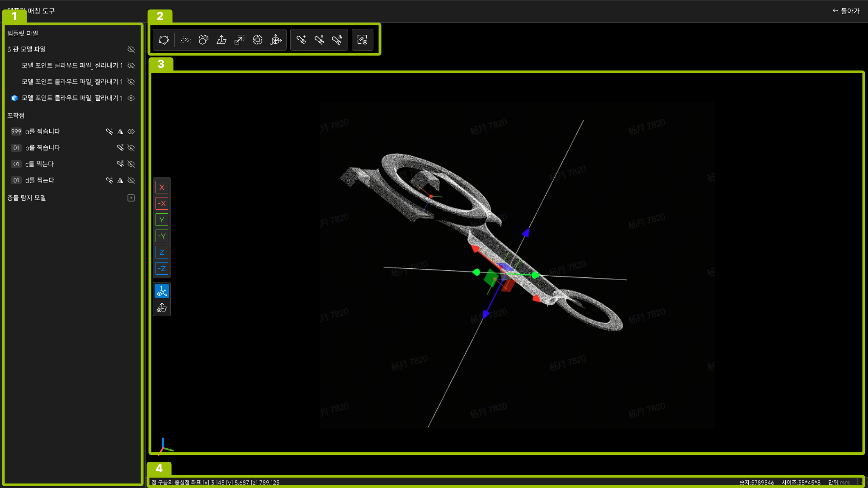Switch to the -Z axis view

pos(162,268)
